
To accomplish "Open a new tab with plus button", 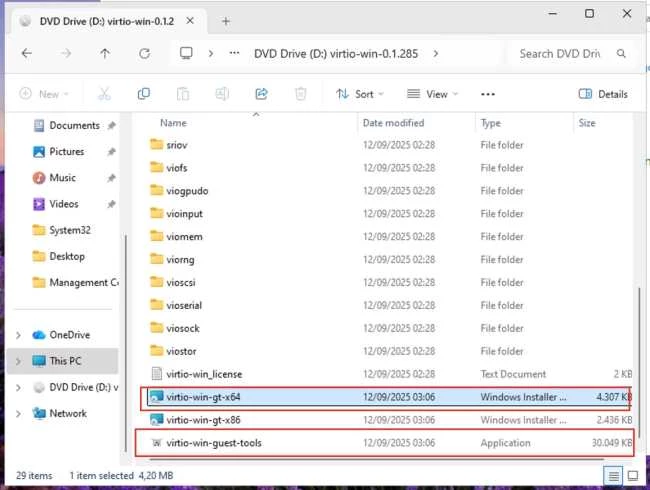I will click(226, 21).
